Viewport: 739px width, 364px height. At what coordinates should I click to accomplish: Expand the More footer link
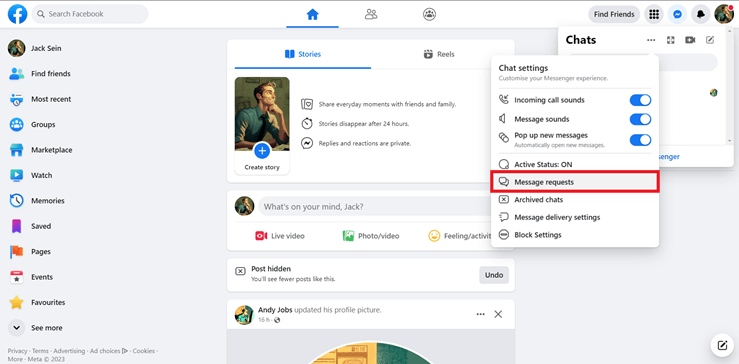coord(15,359)
